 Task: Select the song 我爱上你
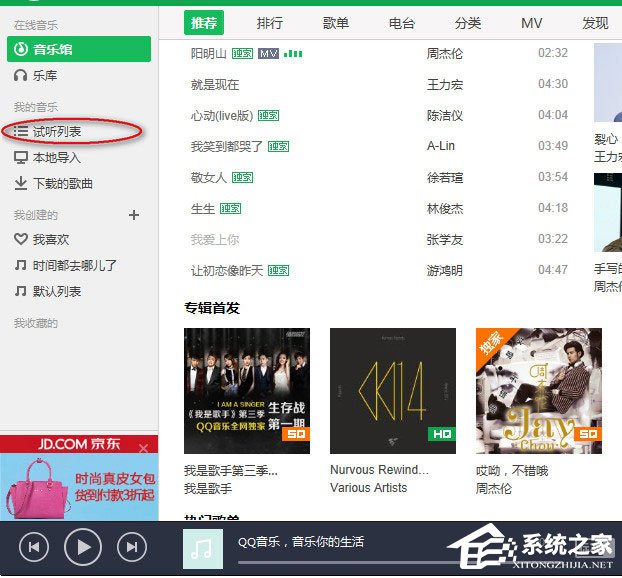215,240
